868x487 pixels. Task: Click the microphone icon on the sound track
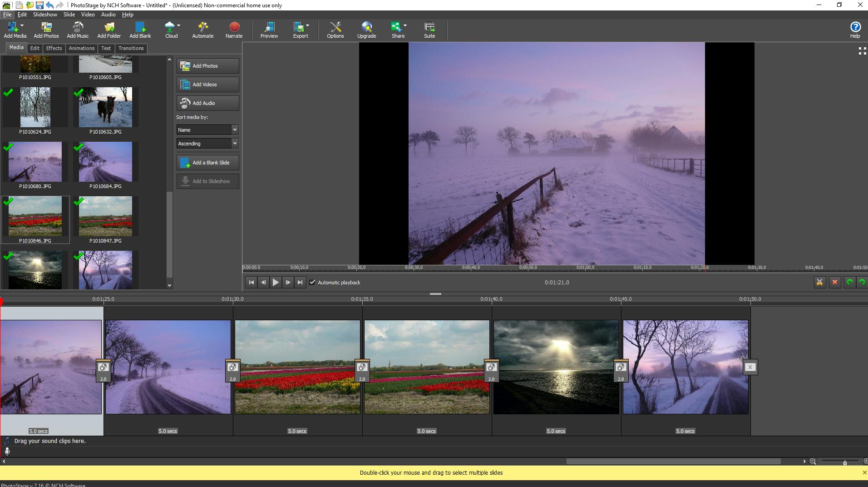click(x=7, y=451)
